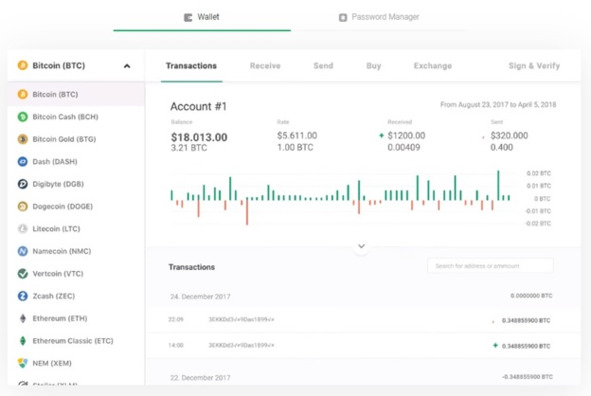This screenshot has width=591, height=396.
Task: Select the Bitcoin Cash (BCH) coin icon
Action: [23, 117]
